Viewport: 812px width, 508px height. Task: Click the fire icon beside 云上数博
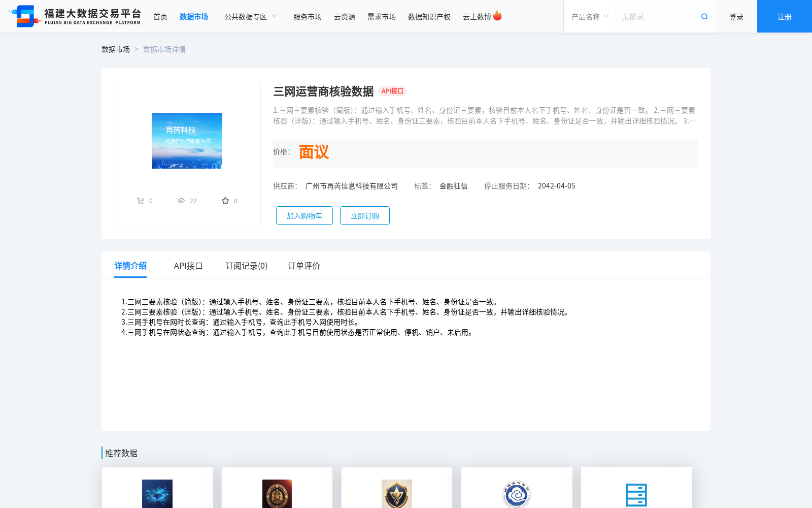coord(497,16)
